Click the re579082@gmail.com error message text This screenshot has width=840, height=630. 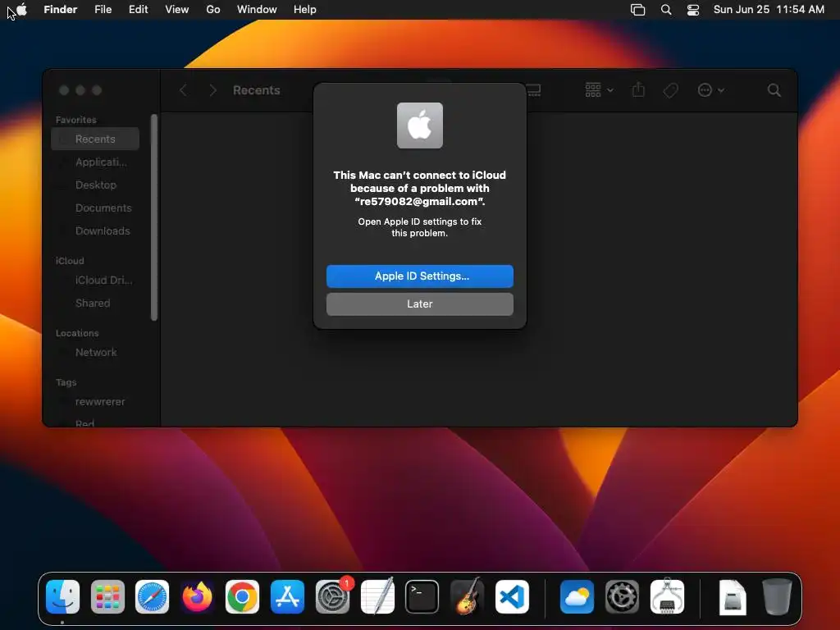tap(419, 188)
